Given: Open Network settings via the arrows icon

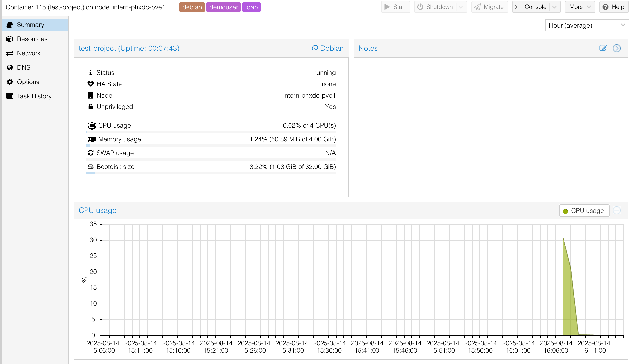Looking at the screenshot, I should (10, 53).
